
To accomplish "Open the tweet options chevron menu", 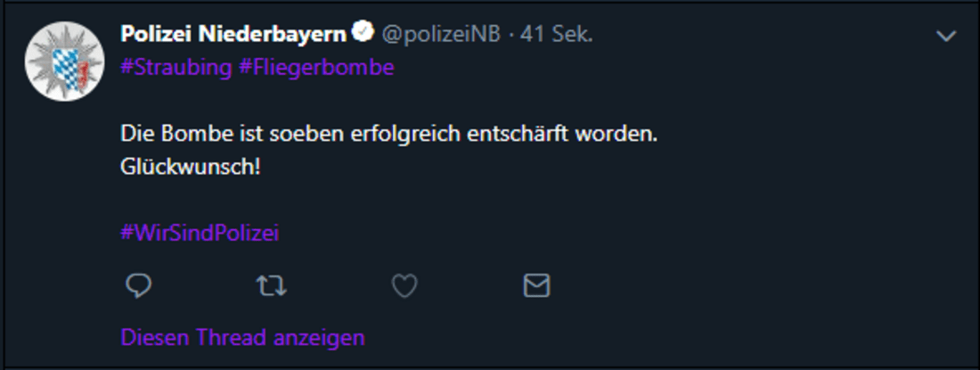I will (x=946, y=37).
